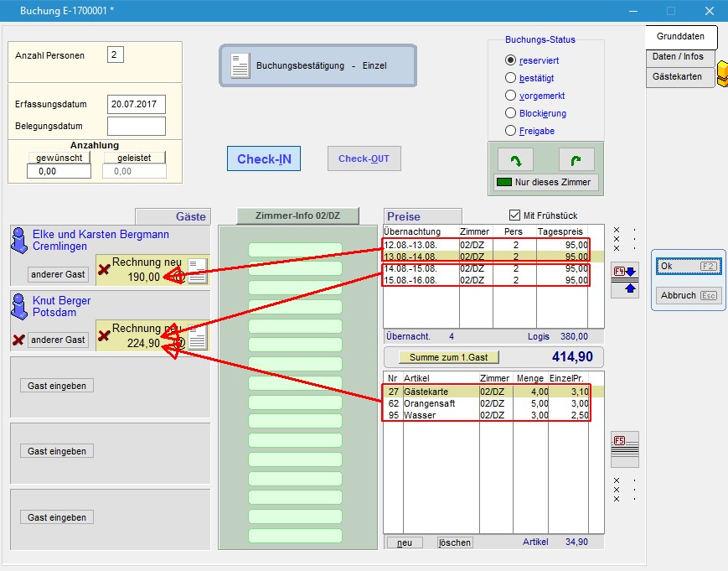Open the Gästekarten tab
The width and height of the screenshot is (728, 571).
[x=679, y=76]
